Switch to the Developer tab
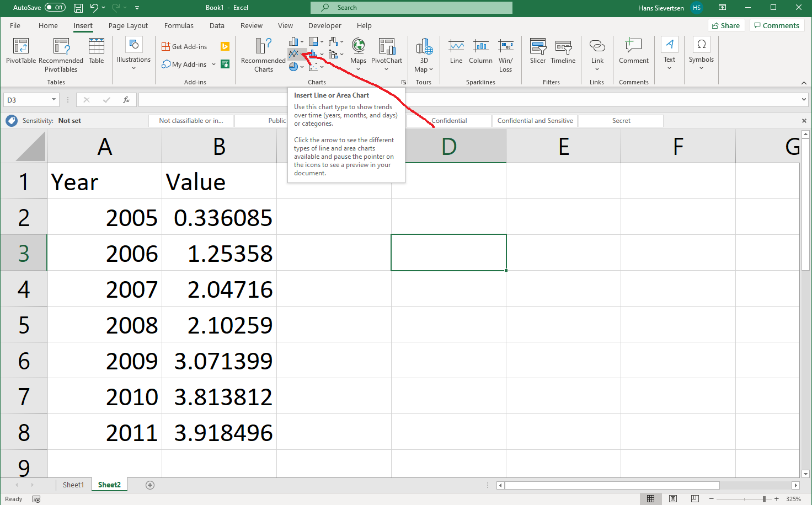 [324, 25]
